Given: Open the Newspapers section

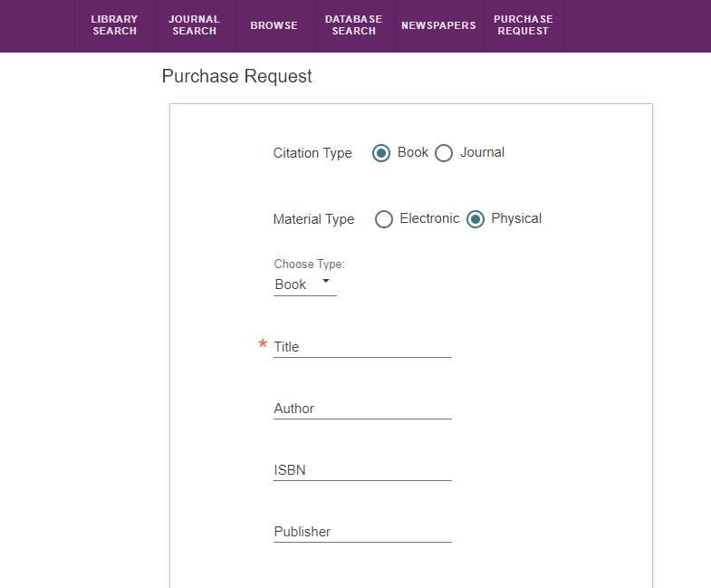Looking at the screenshot, I should pyautogui.click(x=438, y=25).
